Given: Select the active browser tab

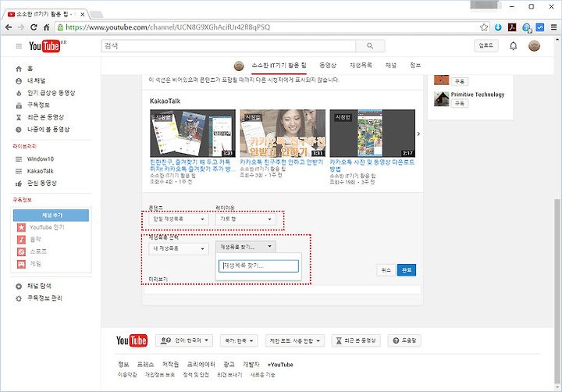Looking at the screenshot, I should (x=46, y=14).
